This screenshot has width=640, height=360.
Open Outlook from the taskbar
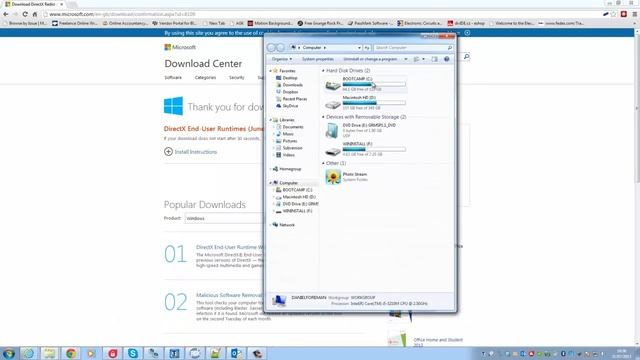coord(236,353)
